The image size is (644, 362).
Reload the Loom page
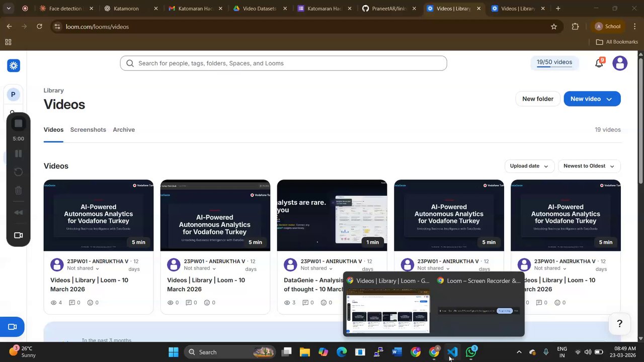click(x=39, y=26)
